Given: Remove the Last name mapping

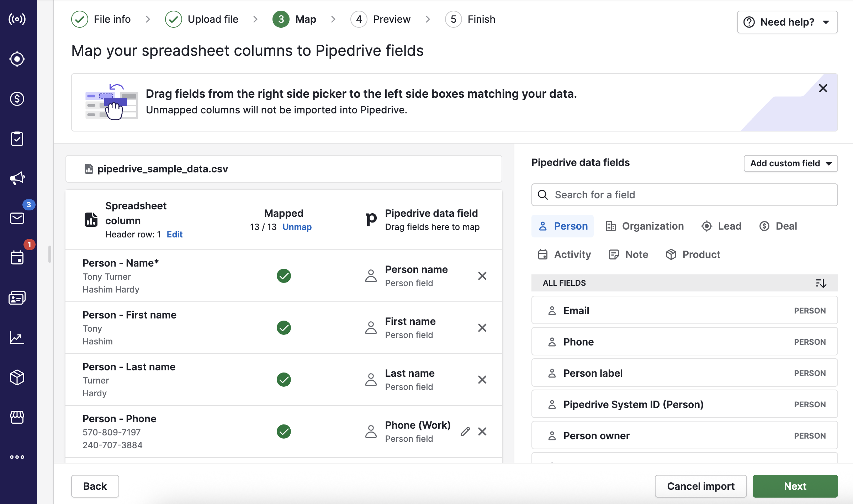Looking at the screenshot, I should tap(482, 380).
